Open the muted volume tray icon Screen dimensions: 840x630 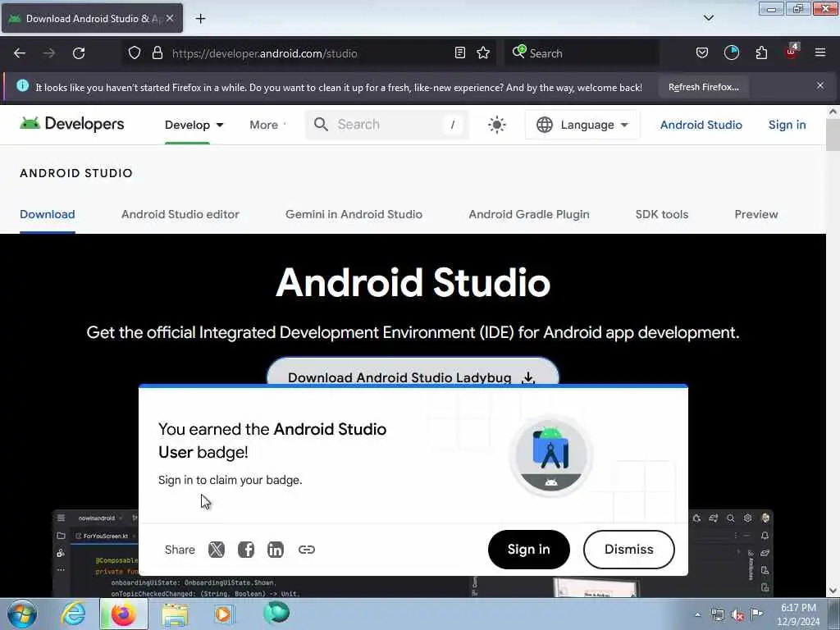pyautogui.click(x=737, y=615)
